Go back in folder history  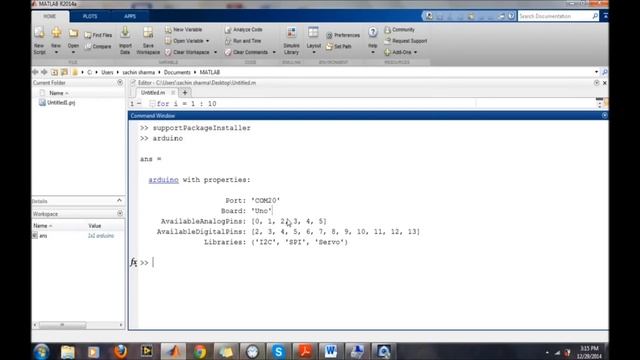click(x=36, y=72)
